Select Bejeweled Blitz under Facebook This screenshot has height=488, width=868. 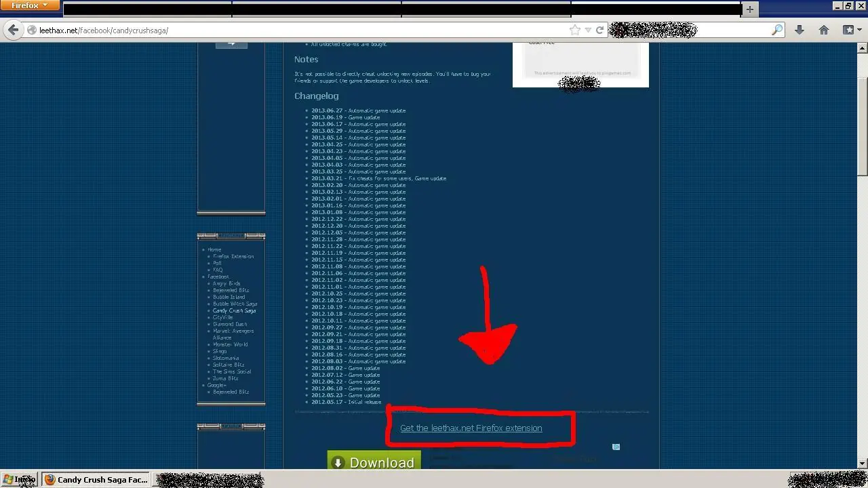pyautogui.click(x=231, y=290)
